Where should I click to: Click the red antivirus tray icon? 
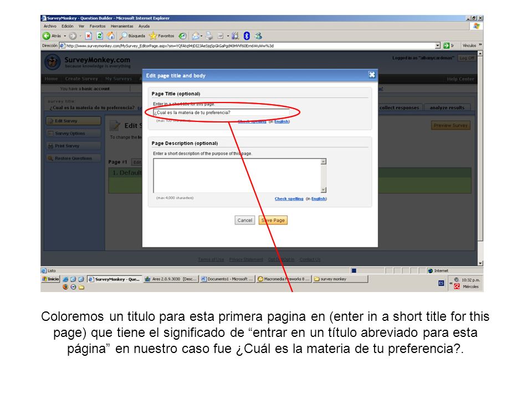click(x=457, y=287)
